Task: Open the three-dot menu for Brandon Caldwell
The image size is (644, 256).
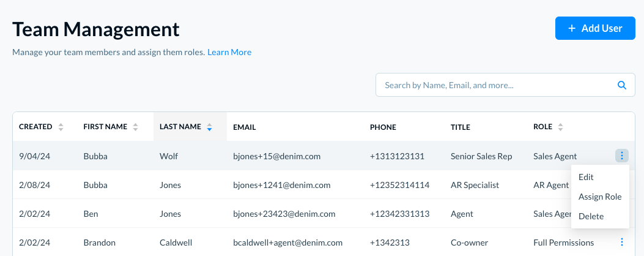Action: tap(622, 243)
